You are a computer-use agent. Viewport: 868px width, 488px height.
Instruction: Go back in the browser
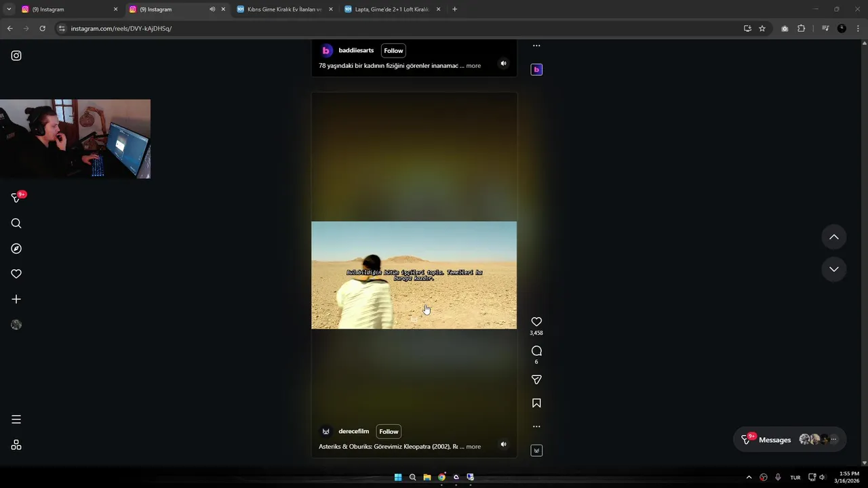pyautogui.click(x=9, y=28)
